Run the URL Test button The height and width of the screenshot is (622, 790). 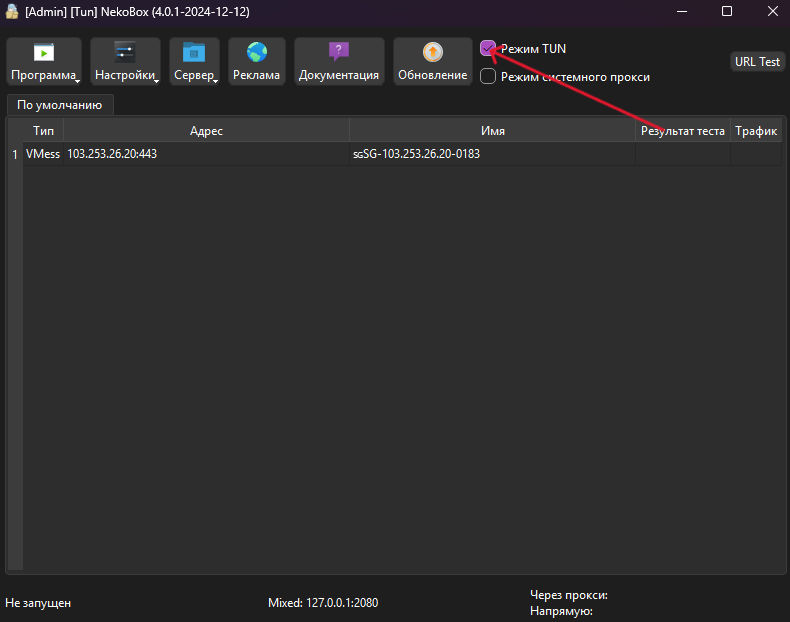coord(757,62)
